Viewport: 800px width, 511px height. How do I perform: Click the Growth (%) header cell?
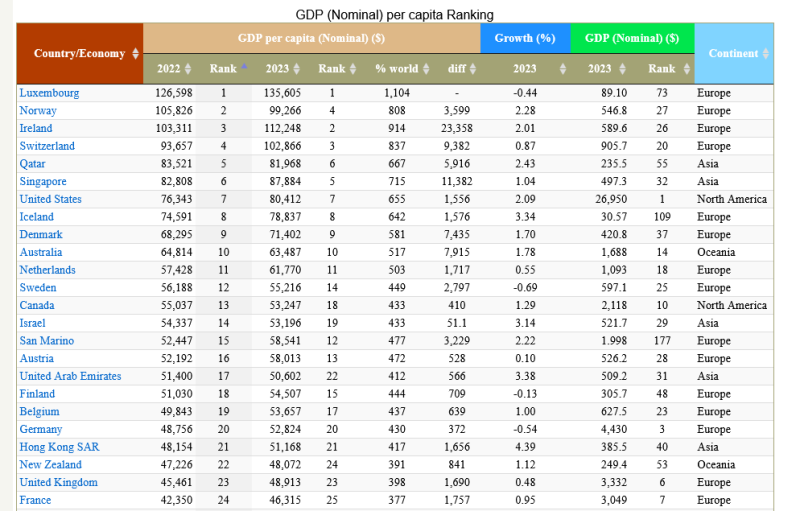coord(525,38)
